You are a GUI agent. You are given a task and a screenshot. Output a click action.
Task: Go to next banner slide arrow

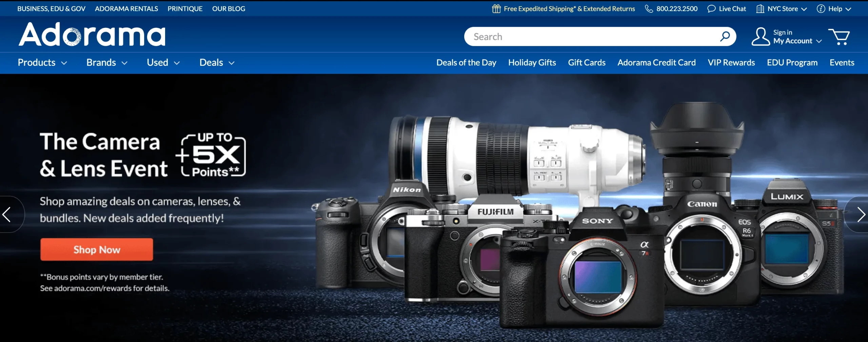861,214
